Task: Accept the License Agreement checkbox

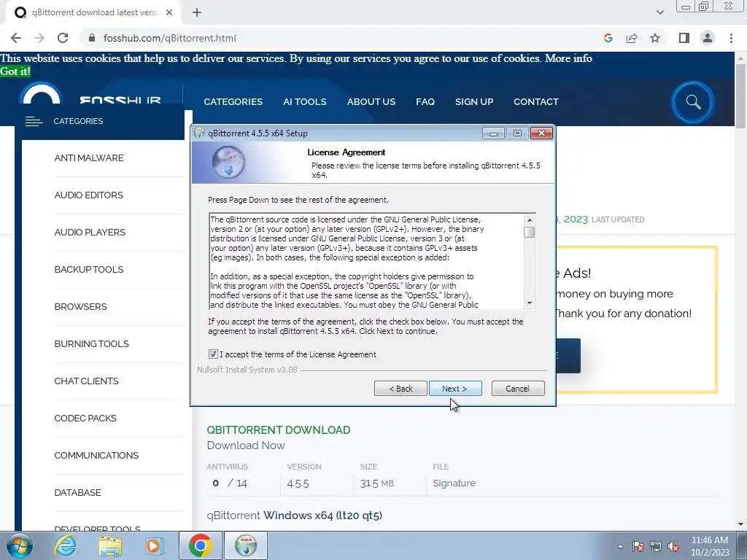Action: point(213,354)
